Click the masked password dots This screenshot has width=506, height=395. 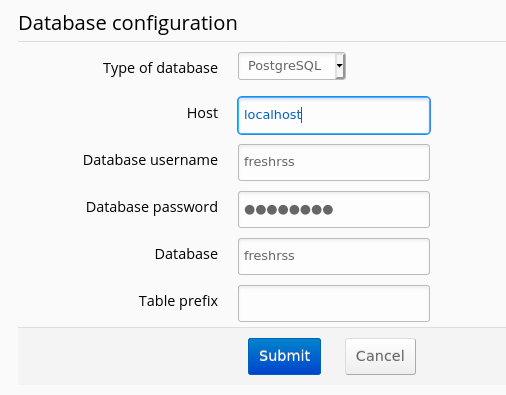(x=289, y=210)
